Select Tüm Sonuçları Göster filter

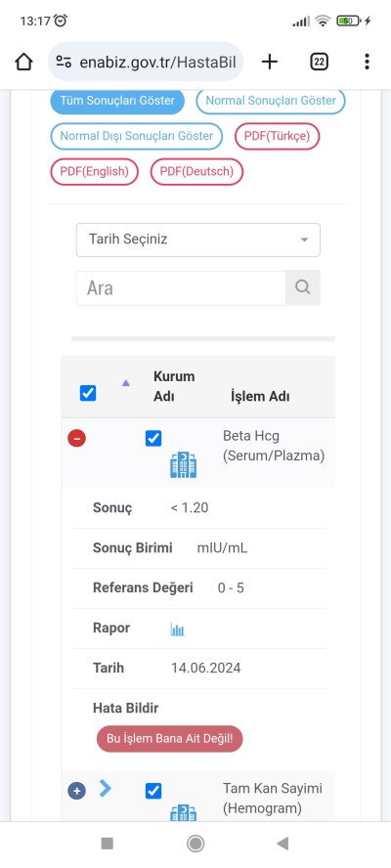pos(117,101)
